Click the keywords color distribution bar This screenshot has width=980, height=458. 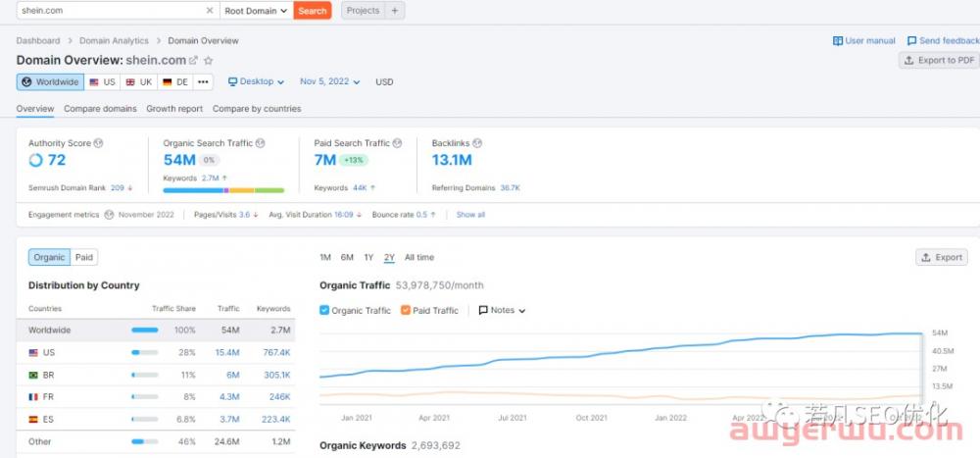pos(223,190)
